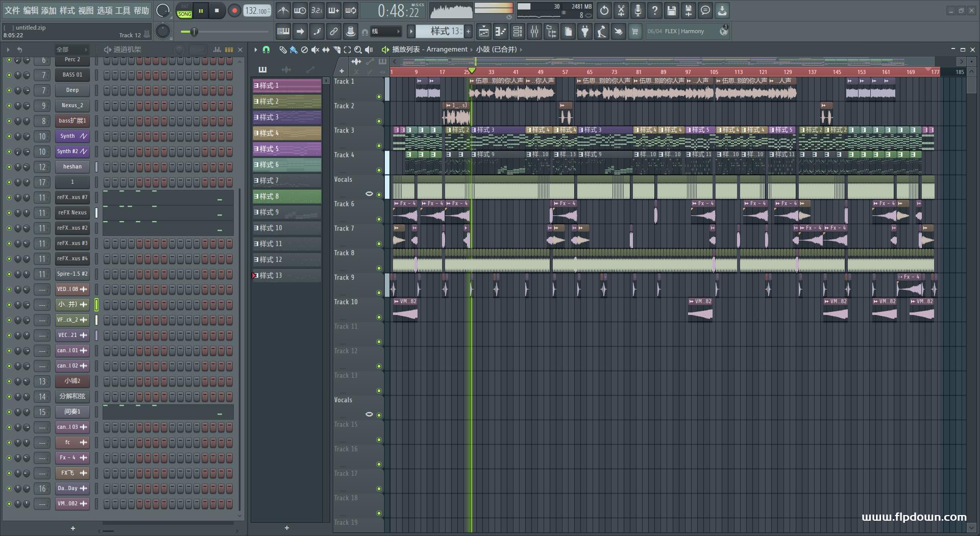
Task: Click the song position slider
Action: pyautogui.click(x=225, y=32)
